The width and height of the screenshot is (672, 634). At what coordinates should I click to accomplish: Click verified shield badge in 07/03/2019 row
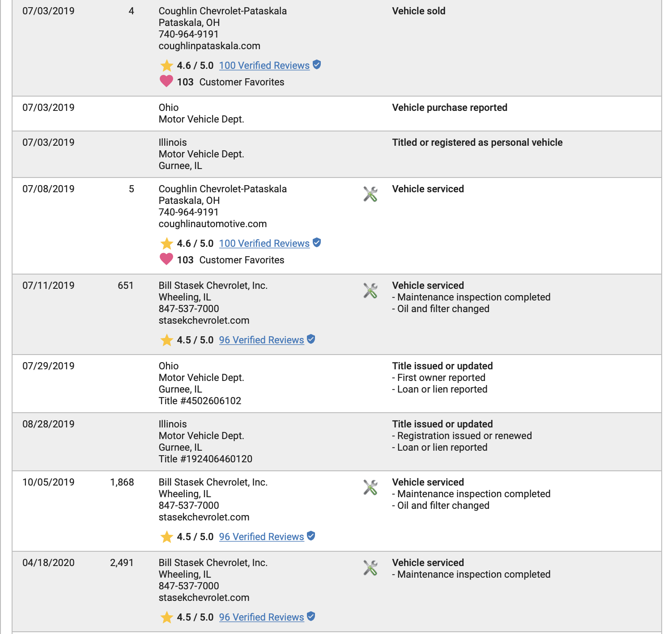coord(317,64)
